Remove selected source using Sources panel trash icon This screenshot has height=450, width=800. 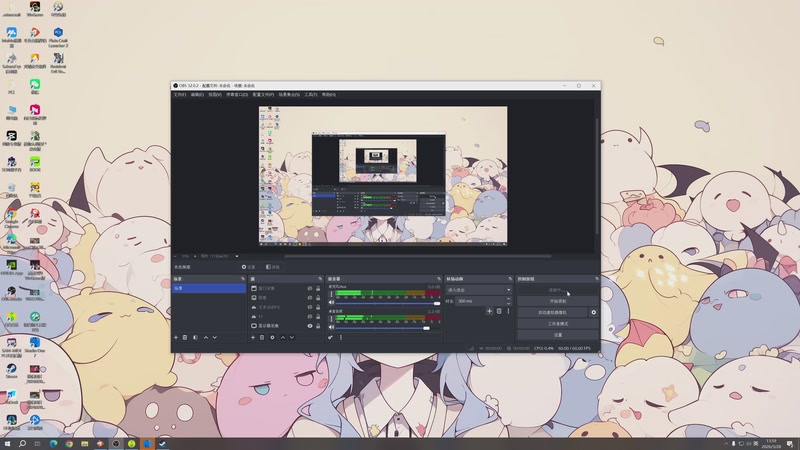[262, 337]
